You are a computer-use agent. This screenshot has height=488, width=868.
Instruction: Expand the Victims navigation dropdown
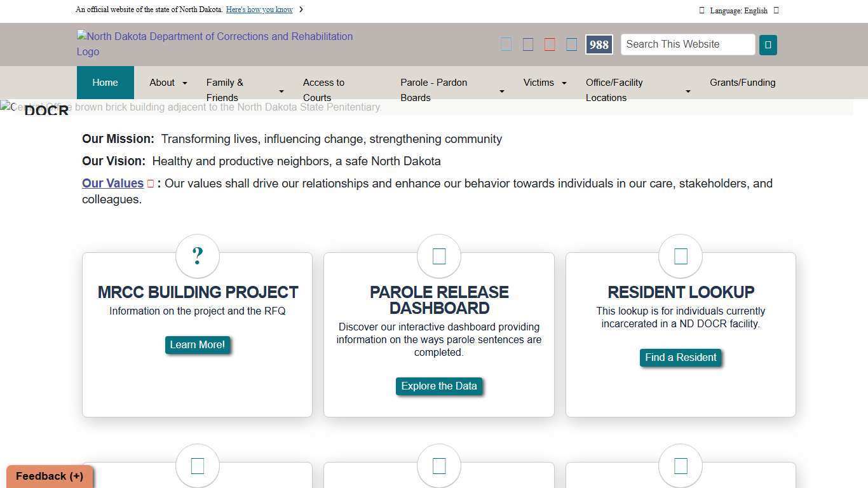click(x=563, y=83)
